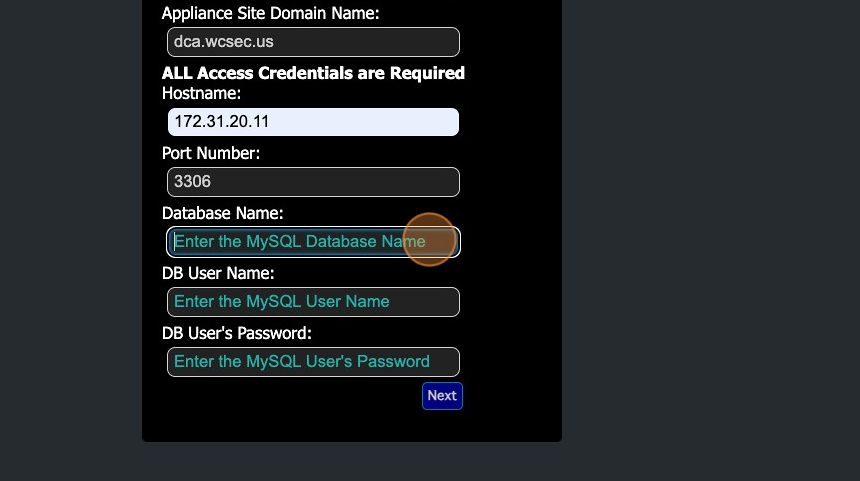Click the "ALL Access Credentials are Required" heading
The image size is (860, 481).
[x=313, y=73]
